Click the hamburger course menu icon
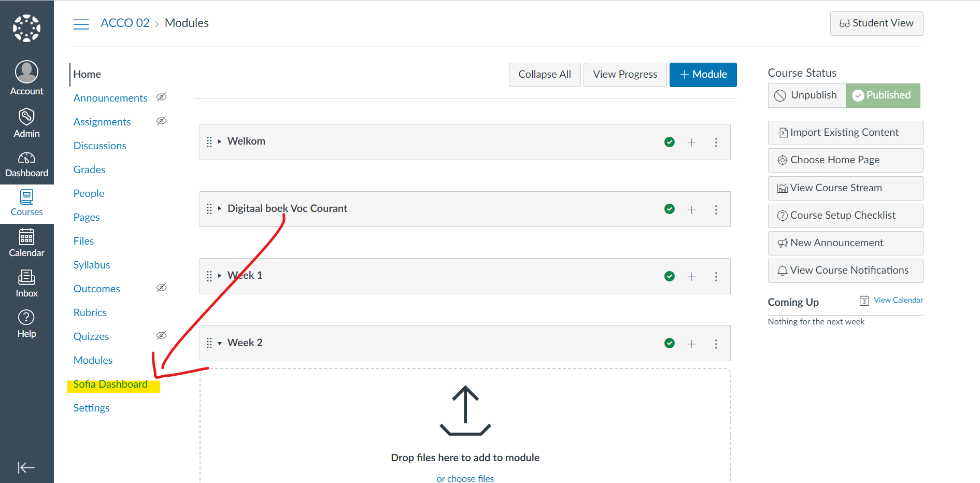Screen dimensions: 980x483 (81, 24)
